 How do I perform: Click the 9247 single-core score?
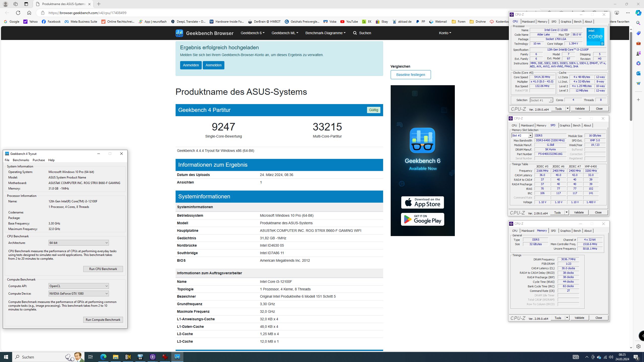pyautogui.click(x=223, y=127)
